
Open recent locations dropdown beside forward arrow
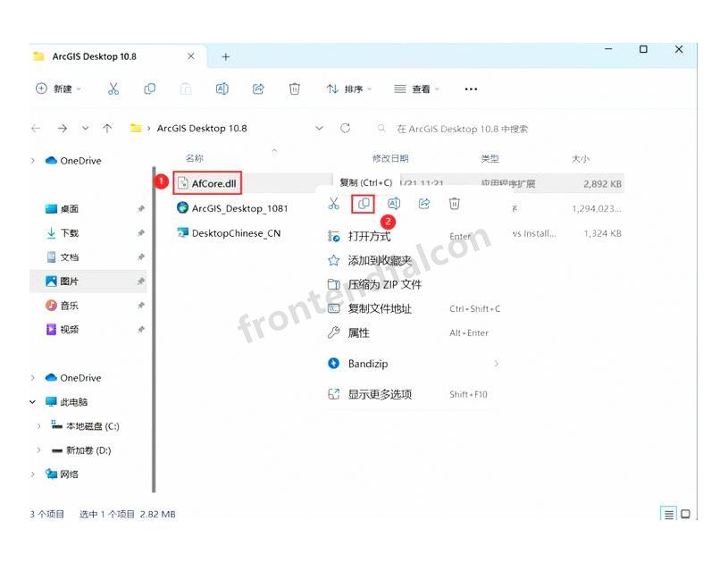coord(86,128)
